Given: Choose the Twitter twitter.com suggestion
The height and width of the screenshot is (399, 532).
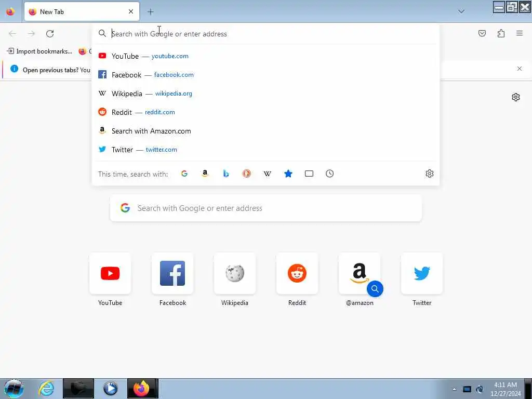Looking at the screenshot, I should [265, 150].
